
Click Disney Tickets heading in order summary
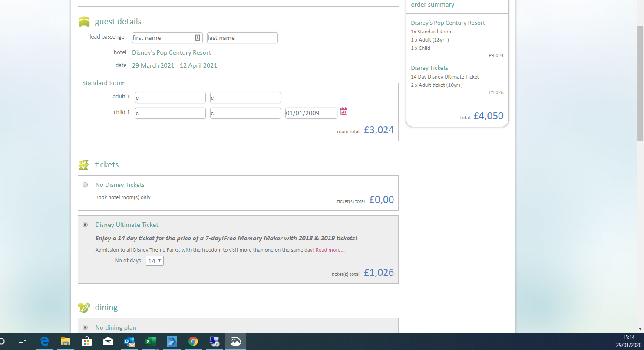coord(429,68)
